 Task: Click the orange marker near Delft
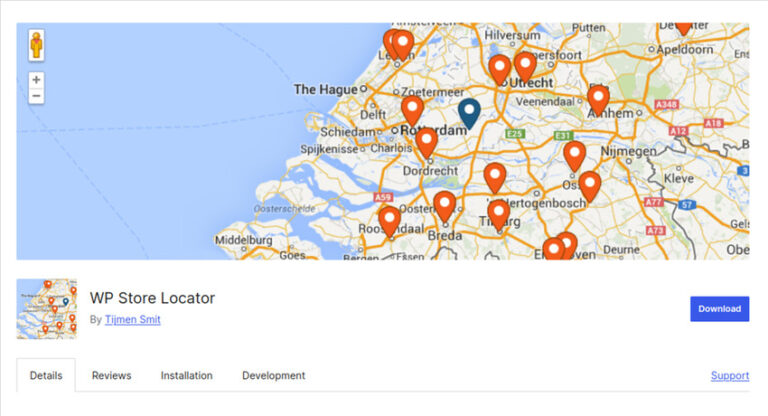(412, 111)
